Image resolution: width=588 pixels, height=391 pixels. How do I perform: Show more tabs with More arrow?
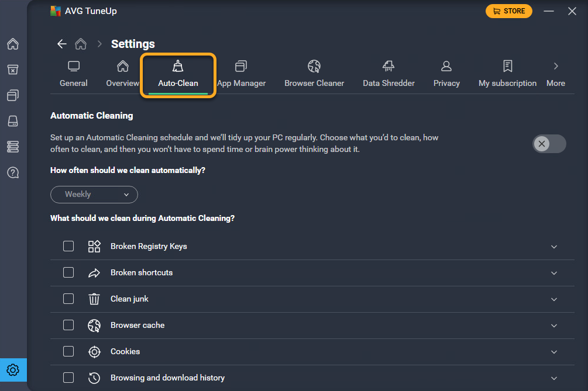(556, 74)
